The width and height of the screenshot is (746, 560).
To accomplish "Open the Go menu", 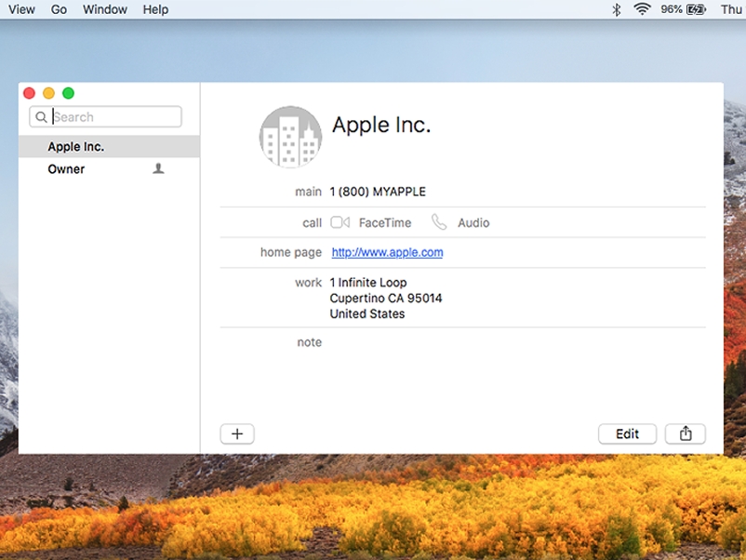I will click(59, 9).
